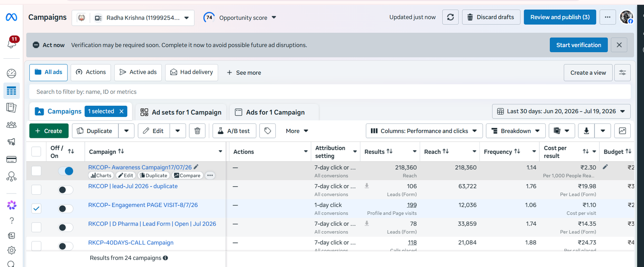
Task: Click the Start verification button
Action: tap(578, 45)
